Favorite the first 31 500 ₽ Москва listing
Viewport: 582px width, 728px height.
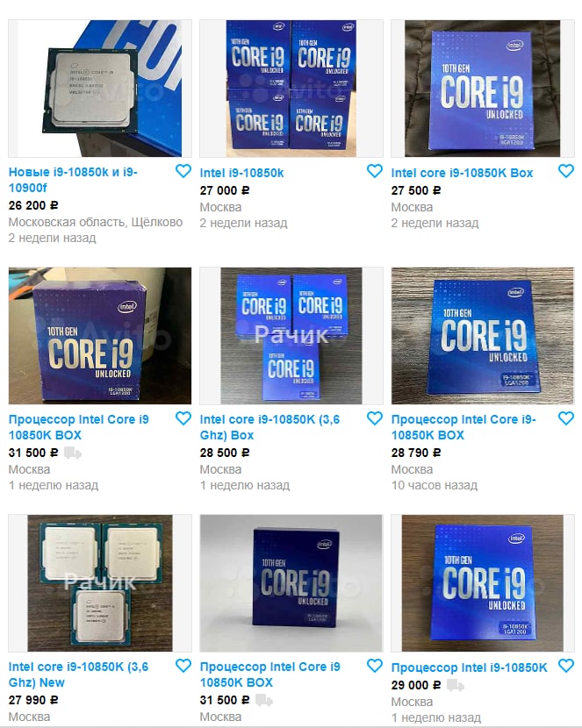click(x=183, y=418)
